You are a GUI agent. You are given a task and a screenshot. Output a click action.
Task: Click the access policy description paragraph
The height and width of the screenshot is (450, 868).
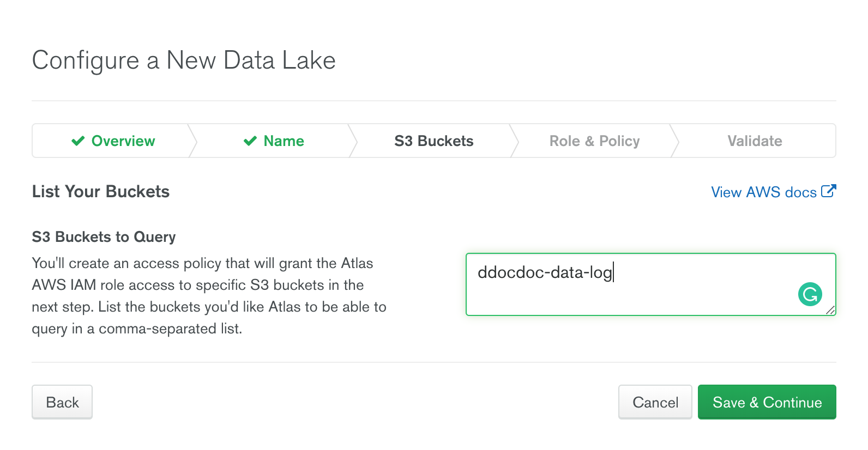209,296
